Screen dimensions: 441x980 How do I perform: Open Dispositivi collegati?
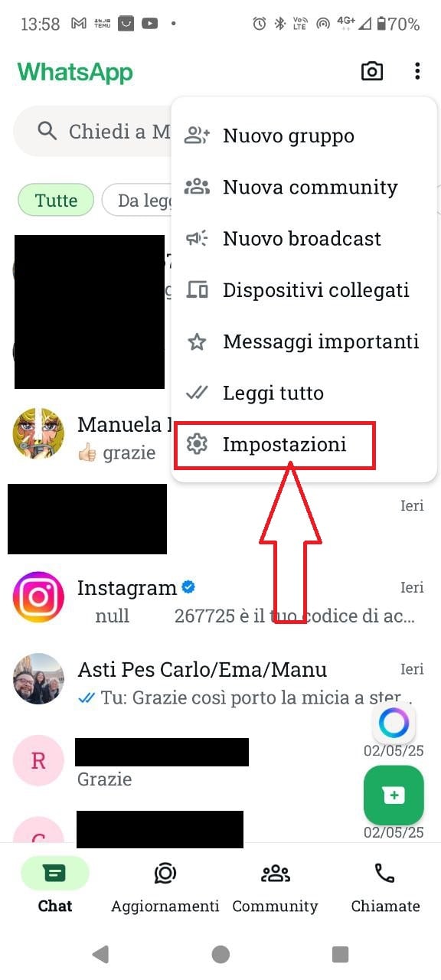pos(304,290)
